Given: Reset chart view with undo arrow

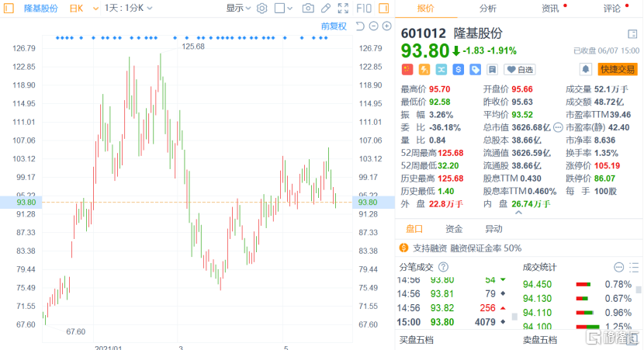Looking at the screenshot, I should [360, 26].
